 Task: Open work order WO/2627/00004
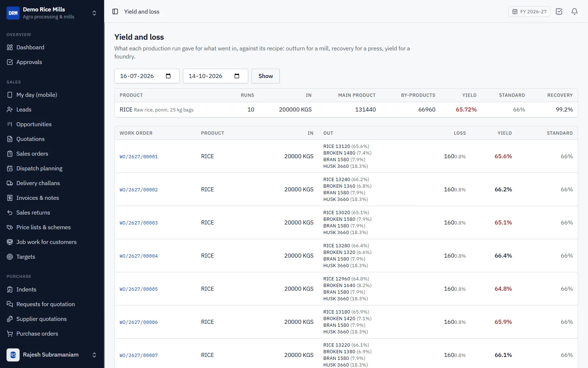pyautogui.click(x=139, y=256)
